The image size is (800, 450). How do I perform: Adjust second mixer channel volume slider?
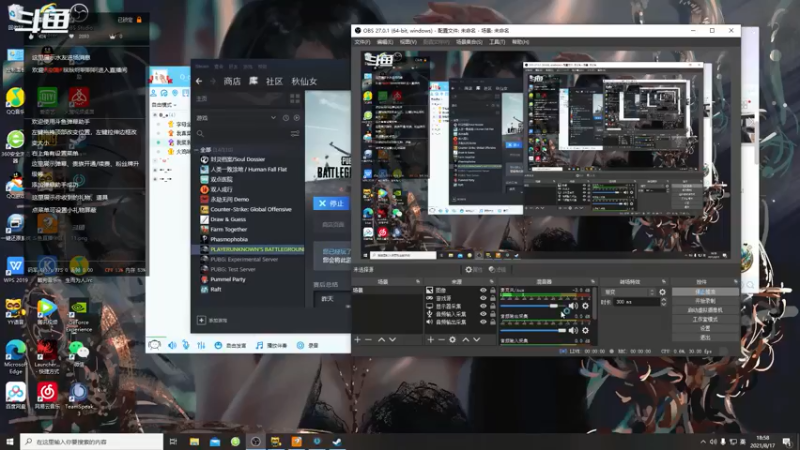(534, 331)
